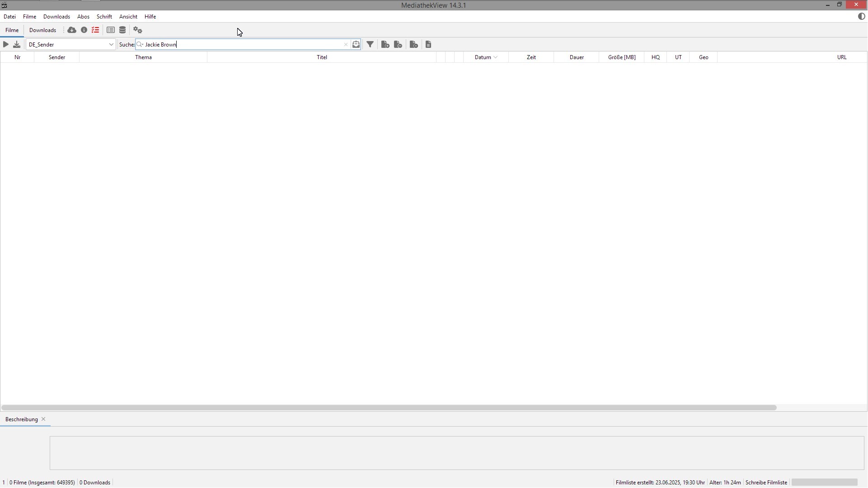This screenshot has width=868, height=488.
Task: Clear the search field text
Action: [x=346, y=44]
